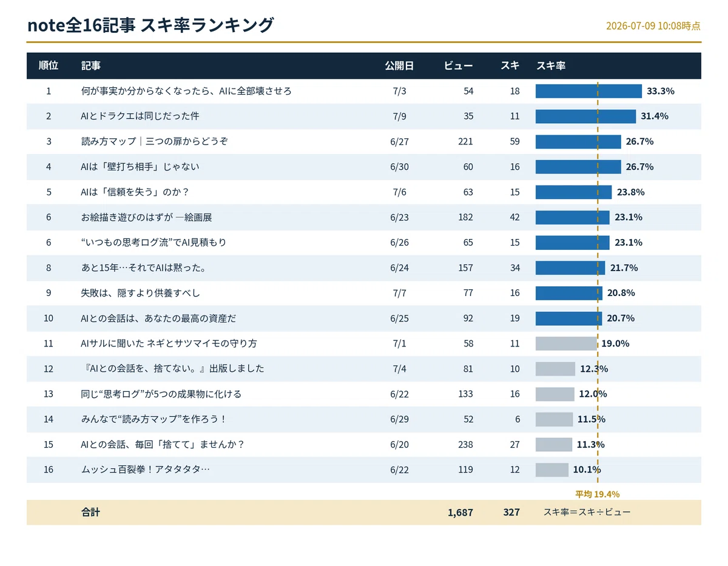Viewport: 728px width, 566px height.
Task: Click the '11.3%' rate label
Action: point(591,445)
